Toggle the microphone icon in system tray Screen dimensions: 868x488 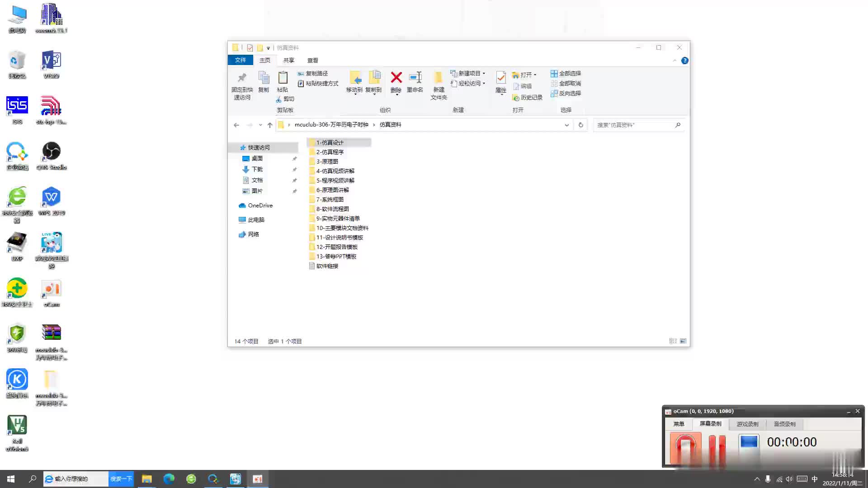pyautogui.click(x=768, y=479)
